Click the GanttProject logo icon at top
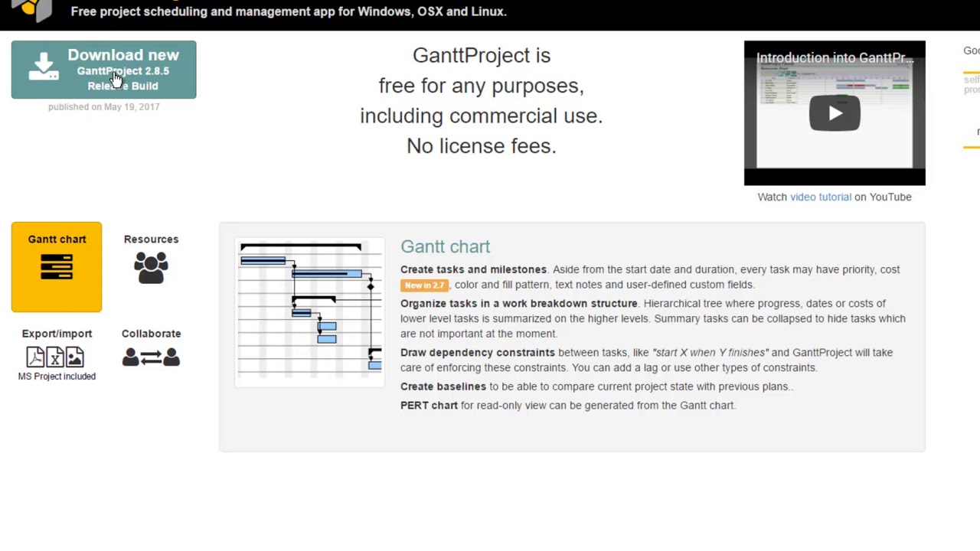 click(x=32, y=9)
